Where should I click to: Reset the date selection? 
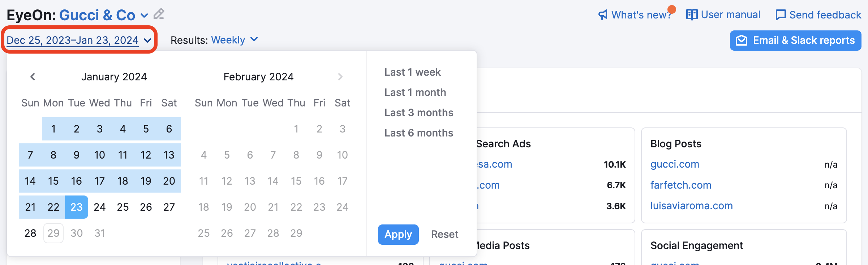[x=444, y=234]
